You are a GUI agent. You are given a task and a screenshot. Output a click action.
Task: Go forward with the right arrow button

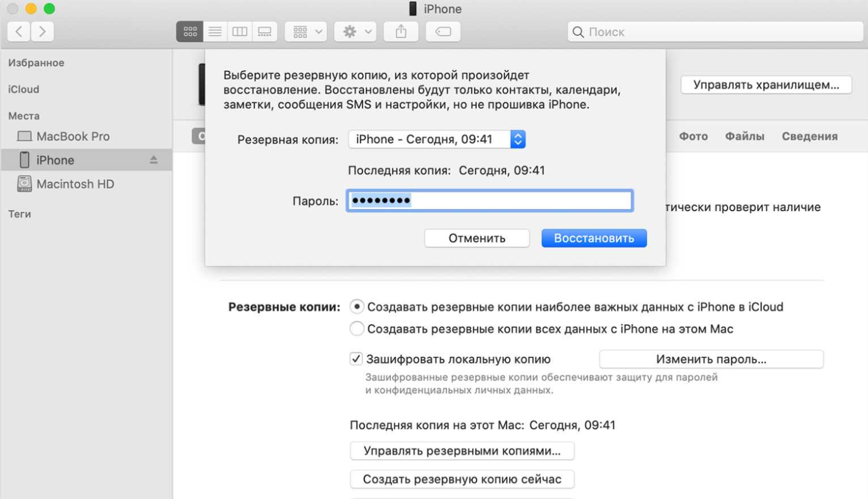tap(42, 31)
